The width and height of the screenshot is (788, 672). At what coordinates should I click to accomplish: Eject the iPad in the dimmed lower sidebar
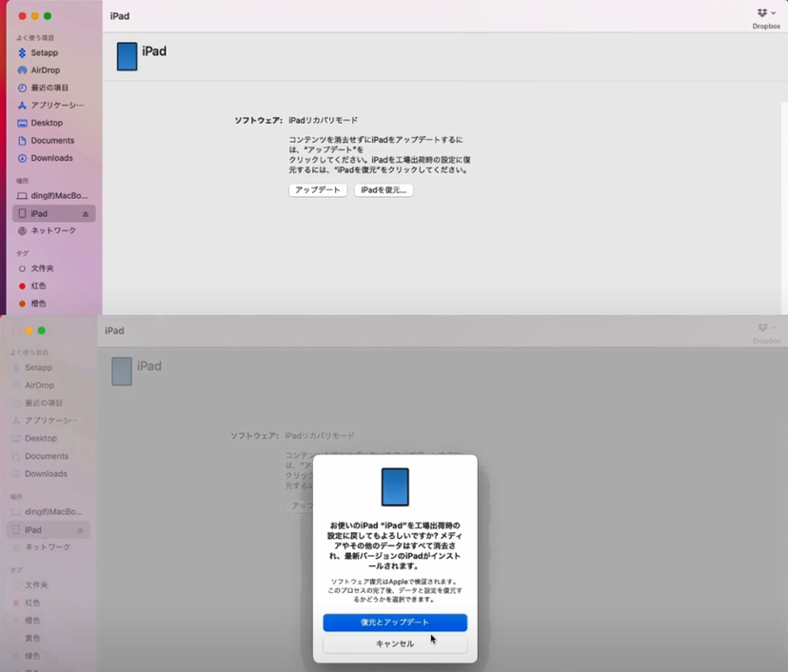(x=80, y=530)
